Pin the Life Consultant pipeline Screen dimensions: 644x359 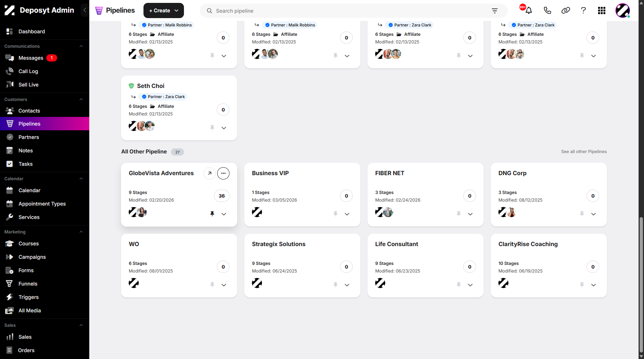tap(459, 285)
